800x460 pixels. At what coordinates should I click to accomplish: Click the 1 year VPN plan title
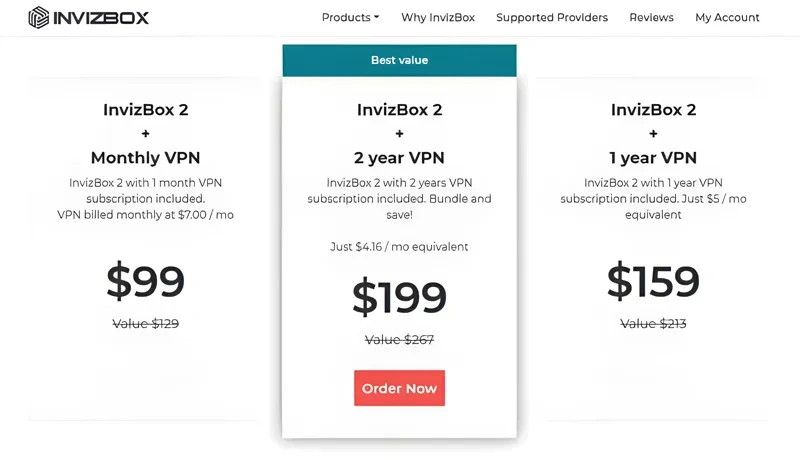(653, 157)
